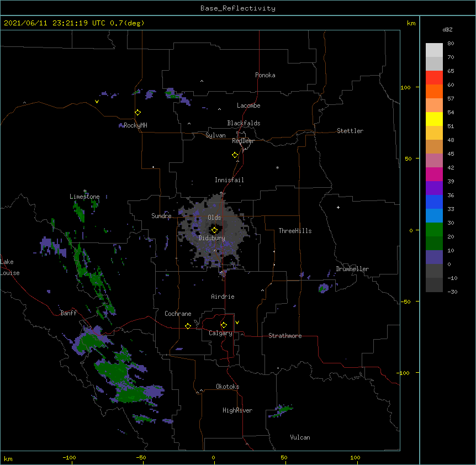Viewport: 476px width, 465px height.
Task: Click the Banff label
Action: [x=68, y=313]
